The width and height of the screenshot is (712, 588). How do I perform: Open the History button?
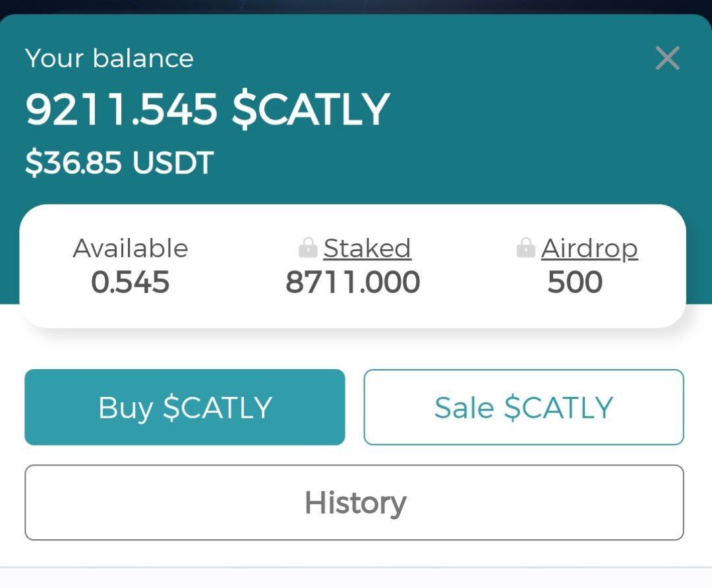click(354, 503)
